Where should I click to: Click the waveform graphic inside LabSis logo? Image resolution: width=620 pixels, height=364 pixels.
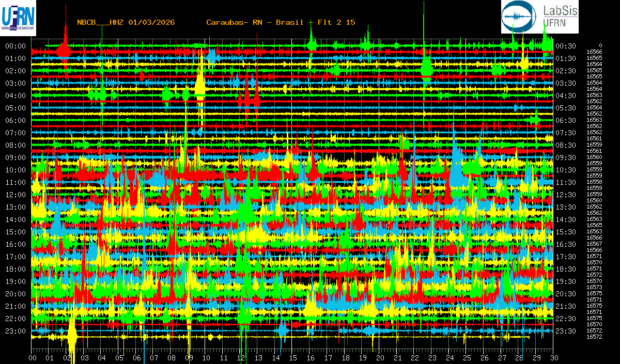pyautogui.click(x=518, y=18)
